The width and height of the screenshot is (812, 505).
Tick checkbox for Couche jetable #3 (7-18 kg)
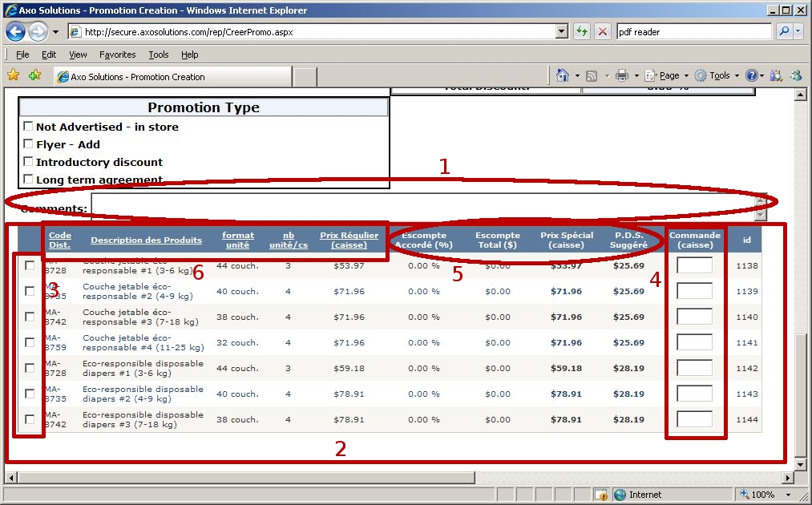tap(30, 317)
